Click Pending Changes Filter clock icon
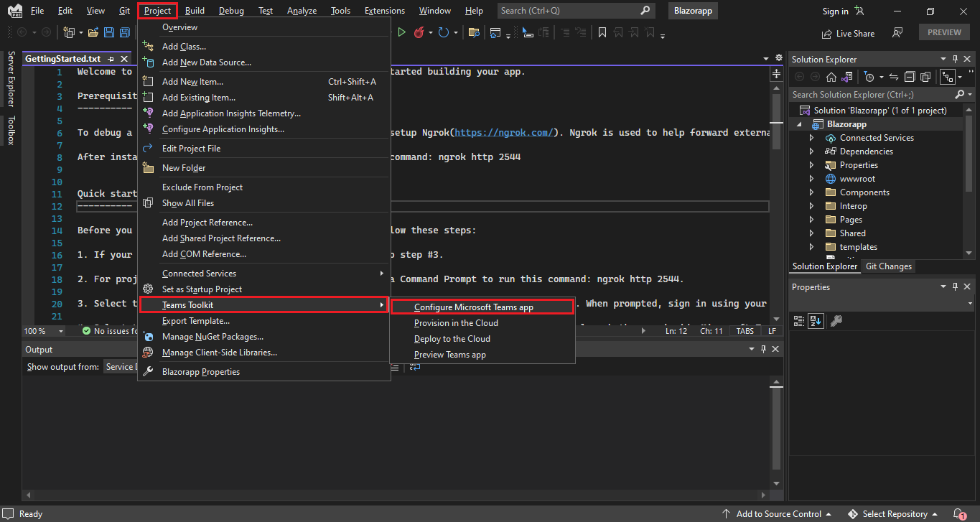Screen dimensions: 980x522 click(x=869, y=77)
